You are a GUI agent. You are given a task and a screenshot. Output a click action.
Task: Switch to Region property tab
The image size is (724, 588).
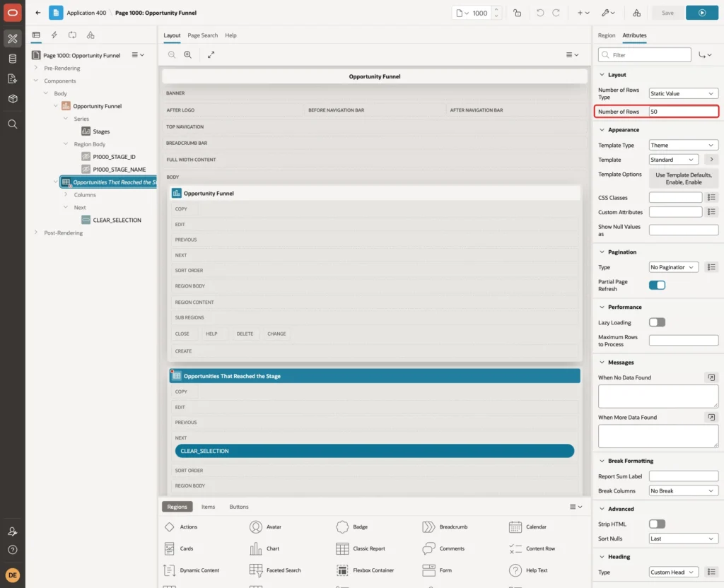(606, 35)
